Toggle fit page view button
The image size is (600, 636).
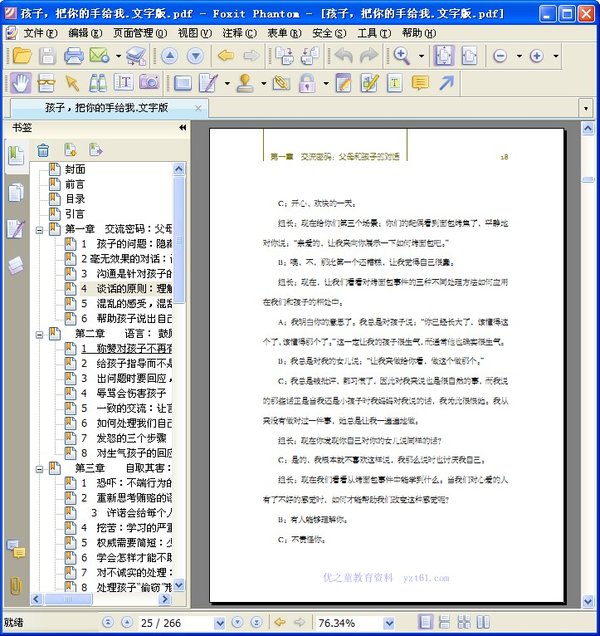pyautogui.click(x=444, y=56)
